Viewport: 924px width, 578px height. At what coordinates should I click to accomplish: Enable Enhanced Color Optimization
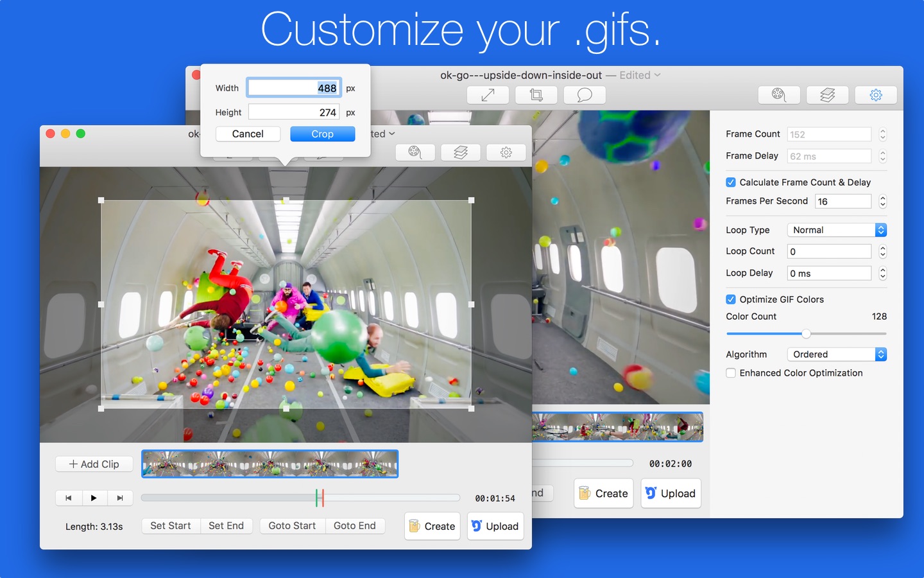click(x=731, y=373)
